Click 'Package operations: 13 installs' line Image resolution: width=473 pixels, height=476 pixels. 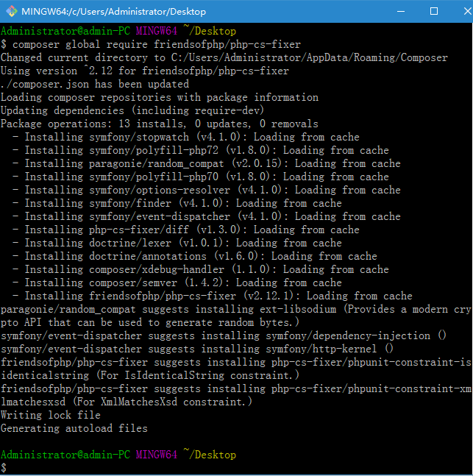point(160,124)
